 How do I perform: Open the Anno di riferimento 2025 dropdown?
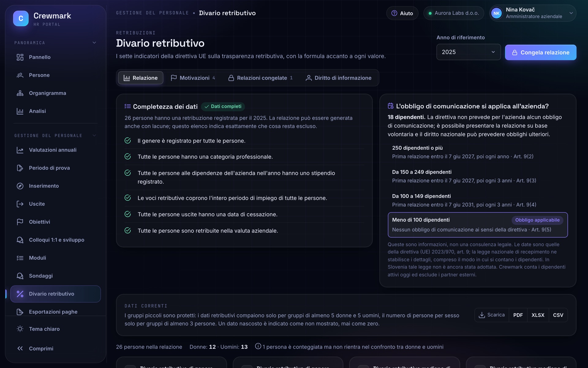point(468,52)
